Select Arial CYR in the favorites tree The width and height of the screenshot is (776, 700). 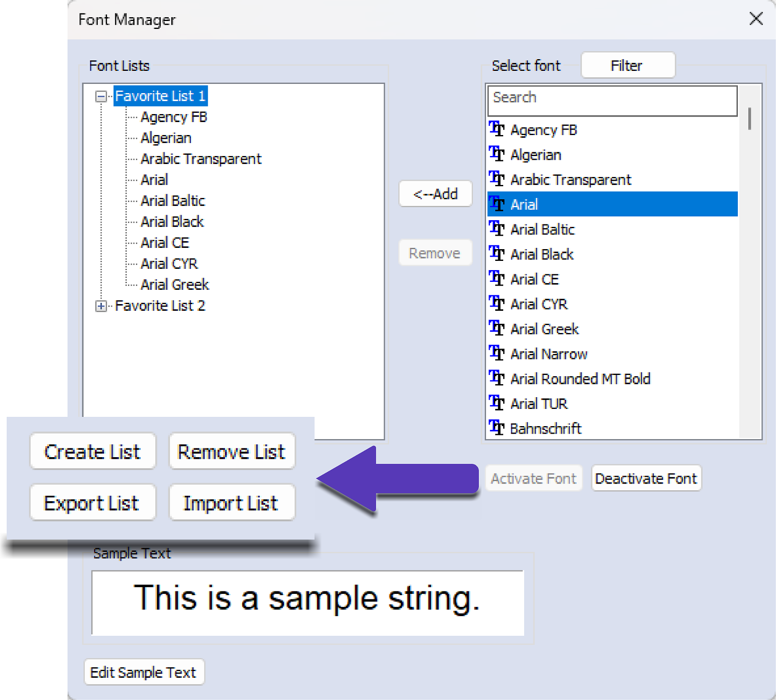click(169, 264)
